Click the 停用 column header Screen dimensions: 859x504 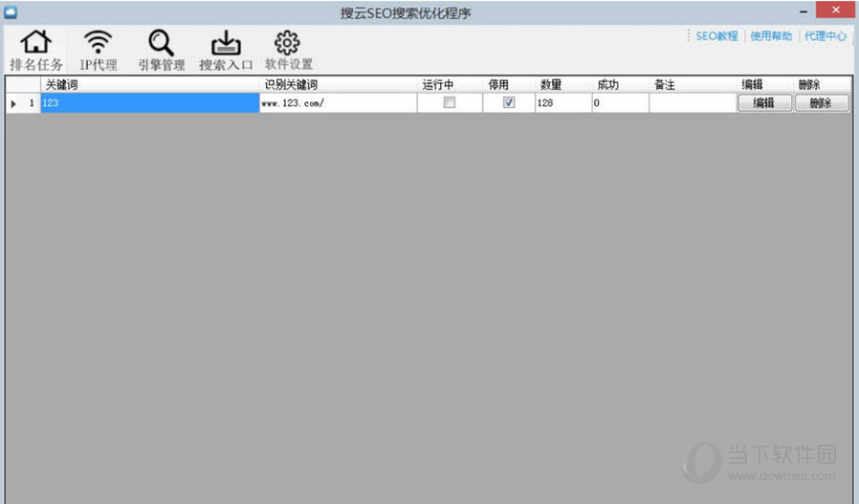tap(509, 84)
